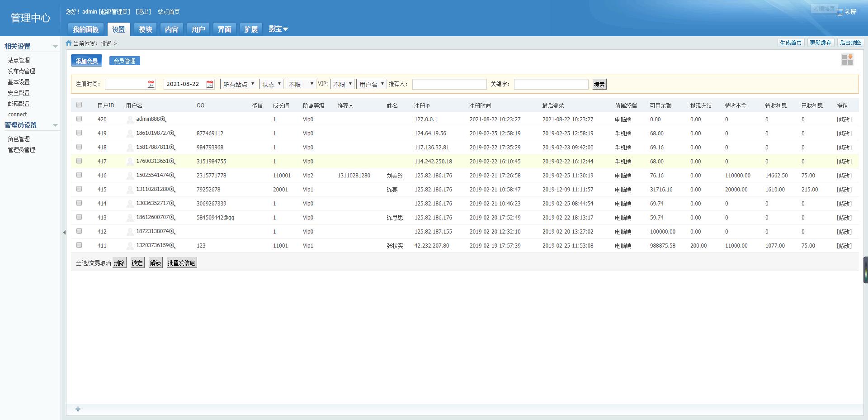Switch to 界面 tab
This screenshot has width=868, height=420.
[224, 29]
